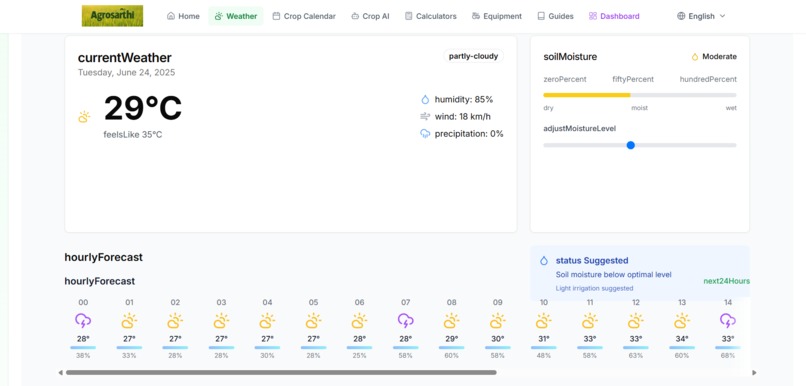This screenshot has width=806, height=386.
Task: Select the weather icon for hour 04
Action: (x=267, y=321)
